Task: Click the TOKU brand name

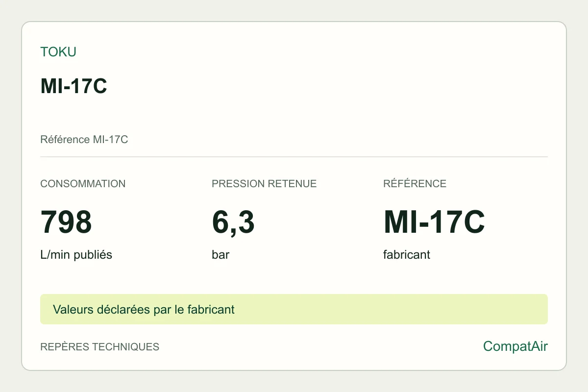Action: (x=58, y=52)
